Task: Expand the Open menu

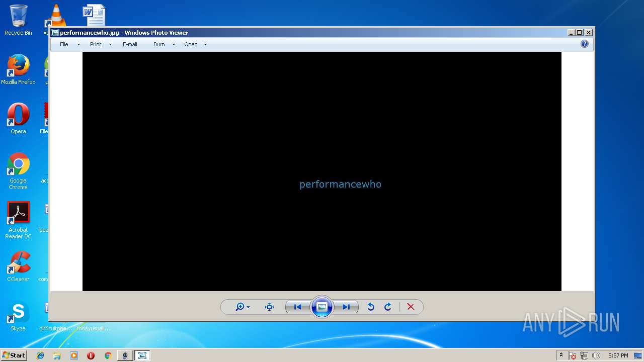Action: (x=191, y=44)
